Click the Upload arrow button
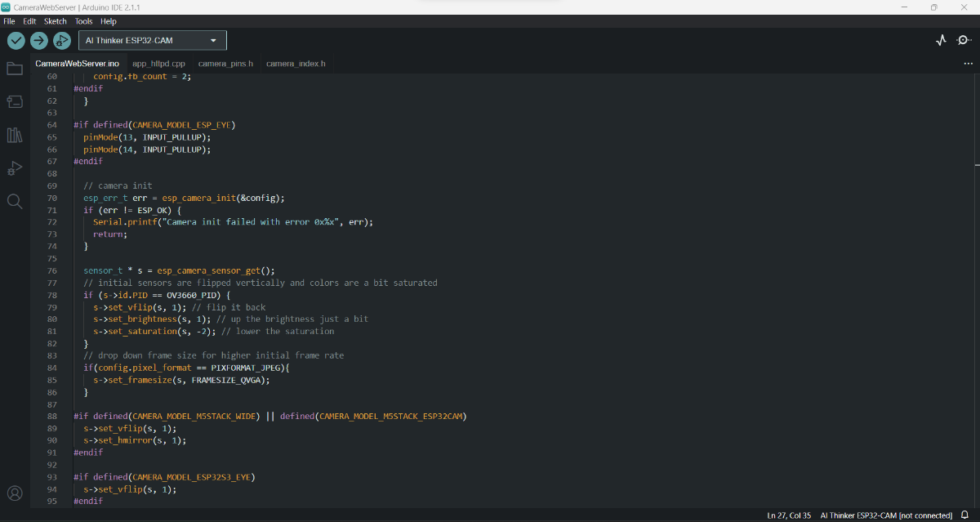 click(39, 41)
